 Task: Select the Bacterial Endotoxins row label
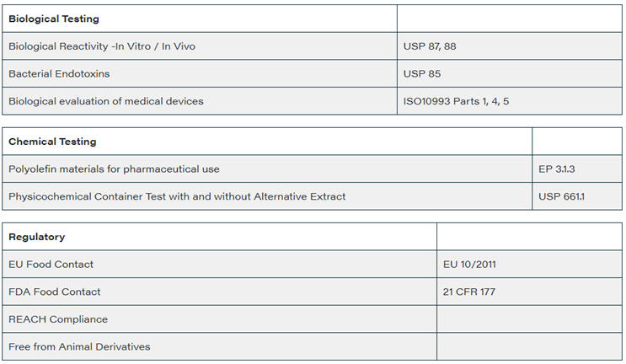point(59,74)
